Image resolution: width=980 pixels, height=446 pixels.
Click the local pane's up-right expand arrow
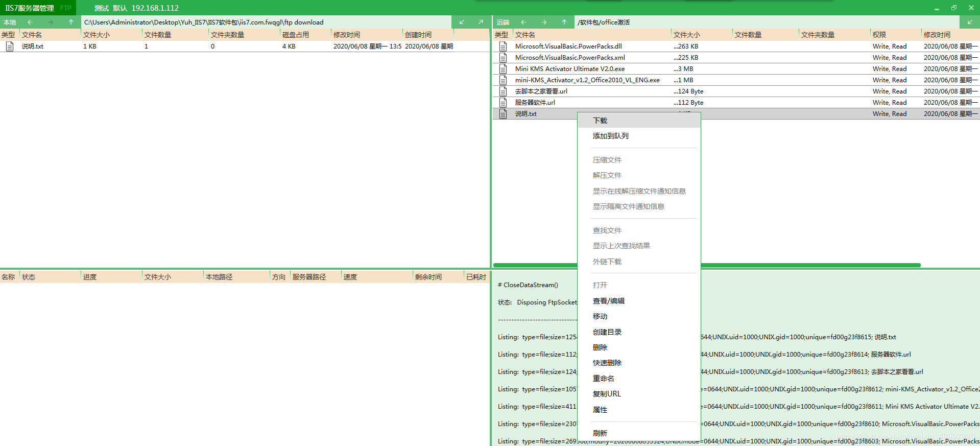pos(481,22)
